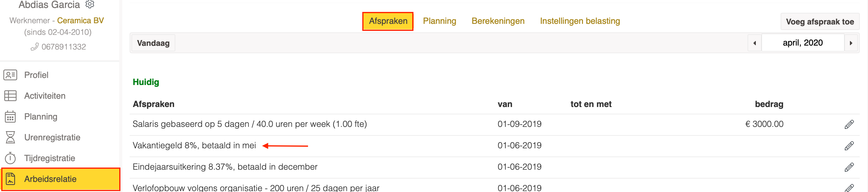Switch to the Afspraken tab
The image size is (868, 192).
point(388,21)
